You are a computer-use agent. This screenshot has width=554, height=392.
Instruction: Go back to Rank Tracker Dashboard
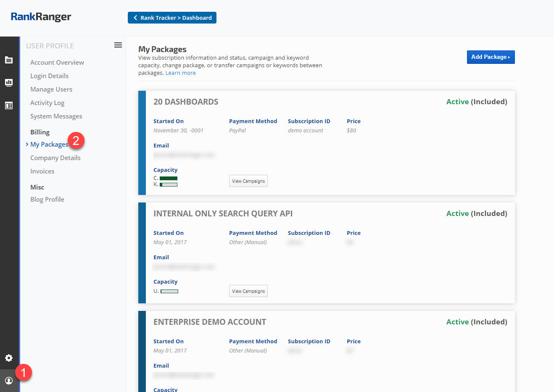172,18
